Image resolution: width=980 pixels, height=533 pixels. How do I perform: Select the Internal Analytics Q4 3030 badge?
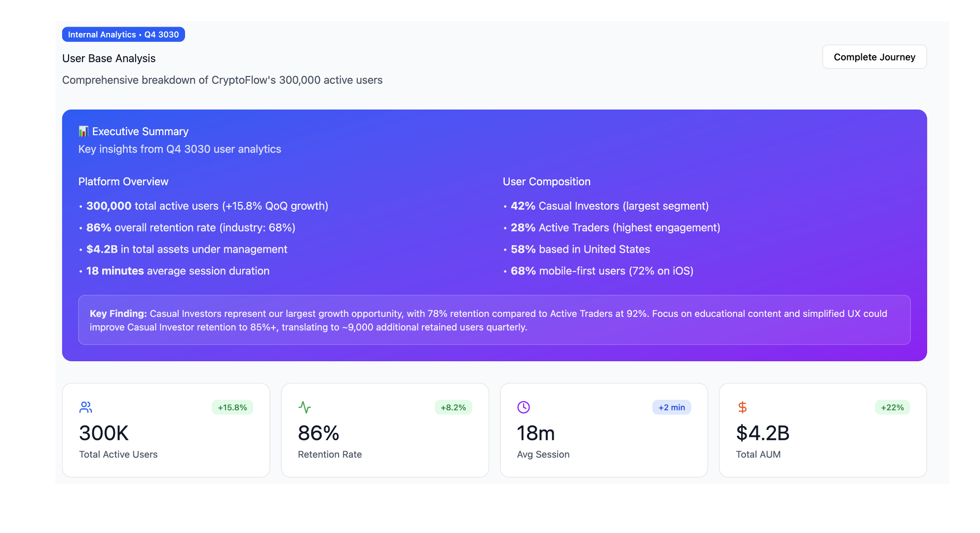[x=123, y=35]
